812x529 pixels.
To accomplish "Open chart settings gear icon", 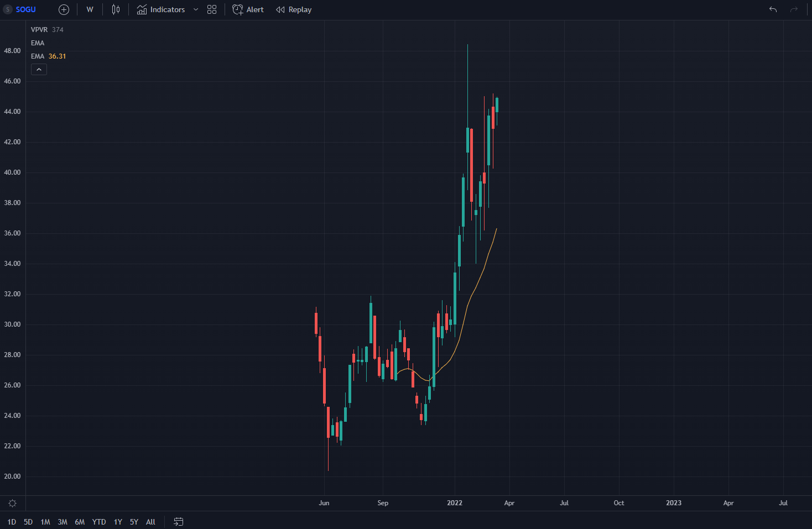I will 12,503.
